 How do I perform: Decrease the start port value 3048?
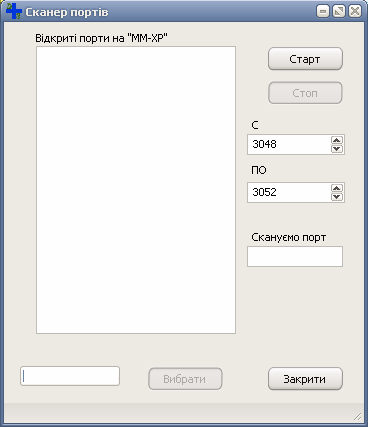coord(337,149)
